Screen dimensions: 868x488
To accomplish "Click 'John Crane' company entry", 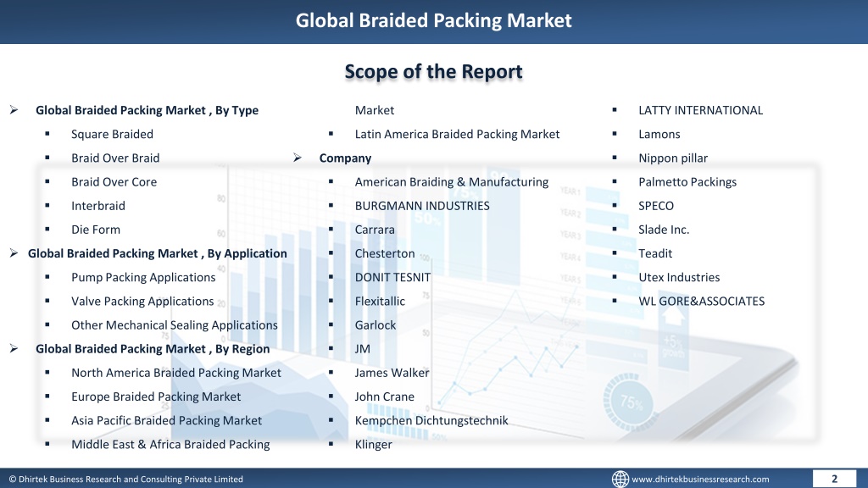I will click(384, 396).
